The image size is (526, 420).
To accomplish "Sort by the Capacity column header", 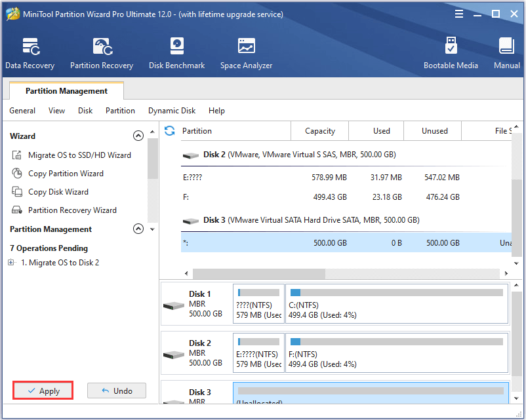I will pyautogui.click(x=319, y=131).
